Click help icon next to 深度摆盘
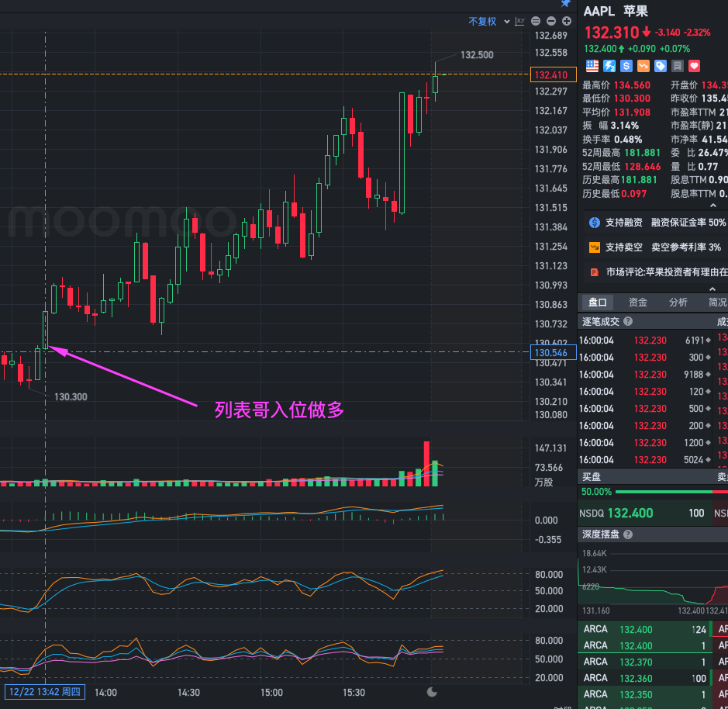The height and width of the screenshot is (709, 728). tap(628, 534)
